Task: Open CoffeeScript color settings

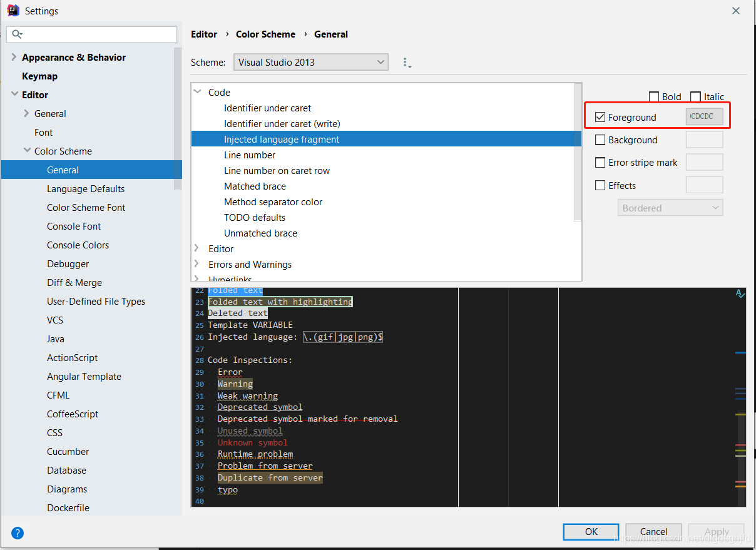Action: pos(73,414)
